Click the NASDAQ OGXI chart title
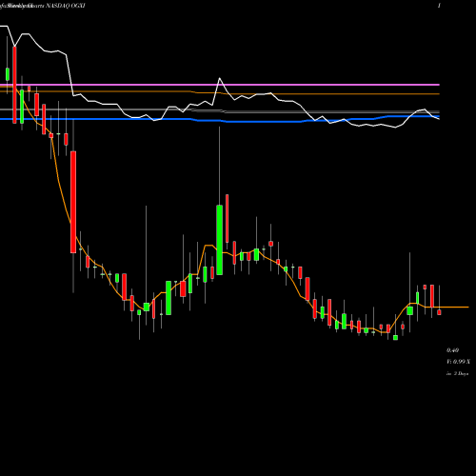Screen dimensions: 476x476 coord(66,6)
